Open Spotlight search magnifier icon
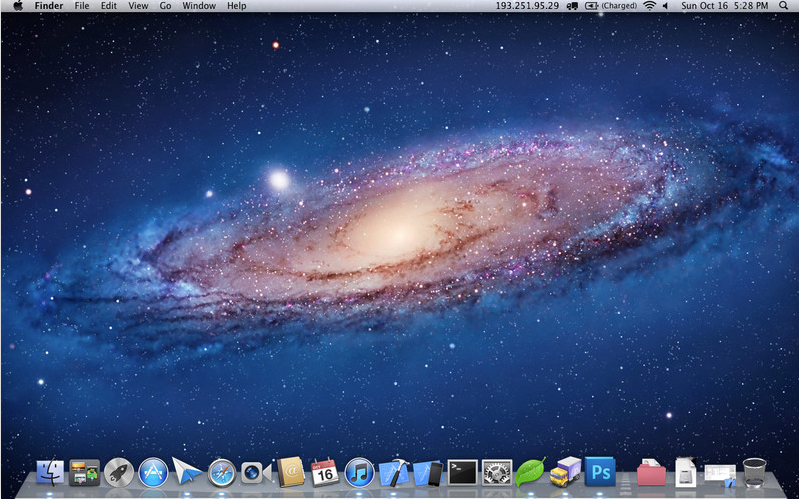This screenshot has width=799, height=499. click(783, 6)
